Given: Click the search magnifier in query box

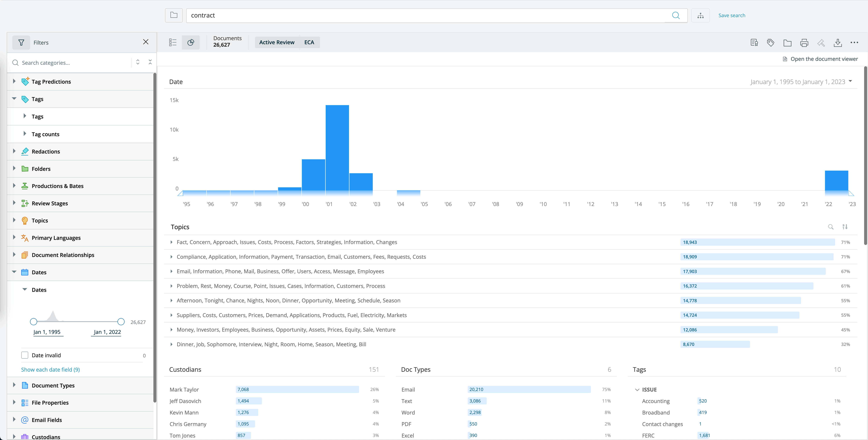Looking at the screenshot, I should click(x=676, y=16).
